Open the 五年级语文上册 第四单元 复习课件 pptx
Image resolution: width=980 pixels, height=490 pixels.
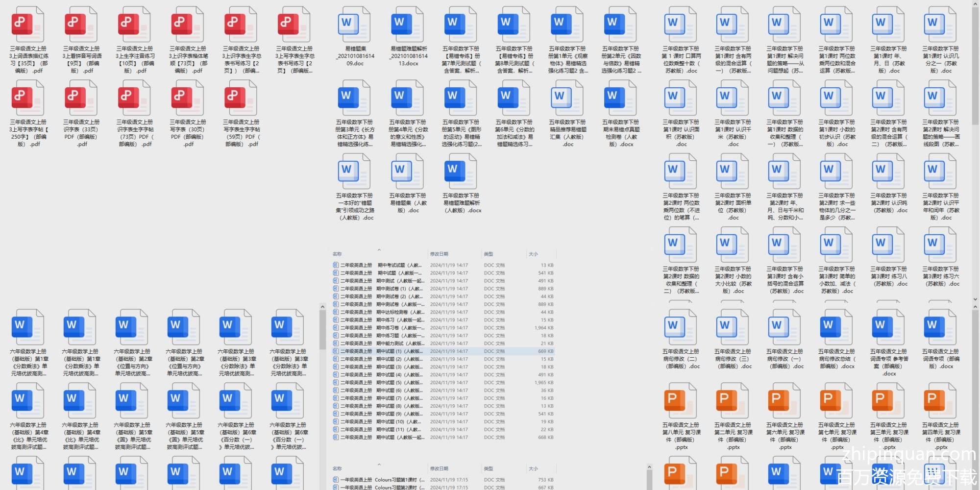(x=940, y=402)
